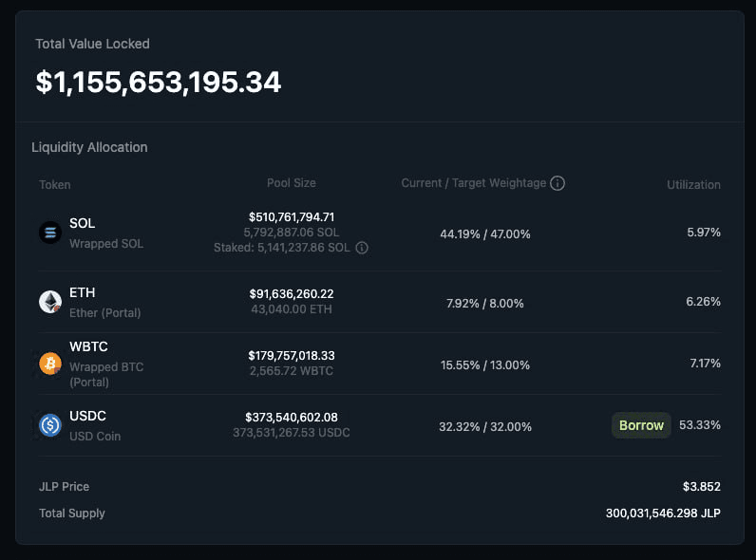
Task: Click the USDC coin icon
Action: (50, 425)
